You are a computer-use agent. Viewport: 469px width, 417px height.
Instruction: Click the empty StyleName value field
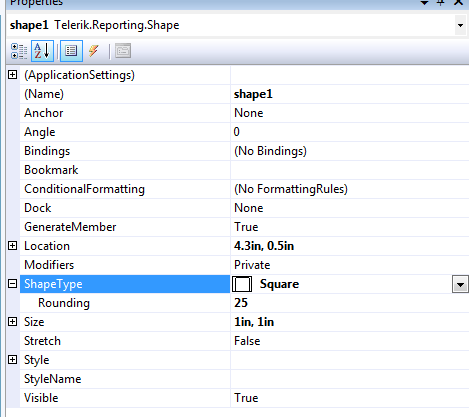[350, 379]
